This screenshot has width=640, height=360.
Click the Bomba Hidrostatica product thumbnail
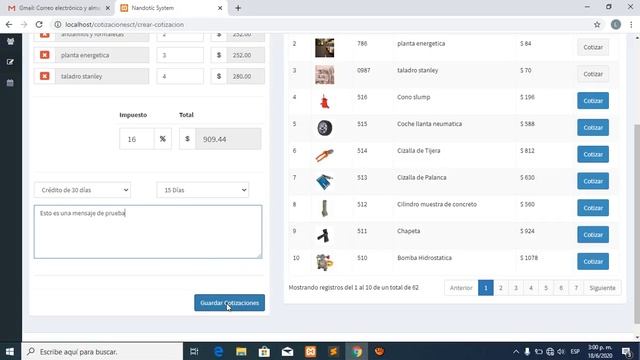325,262
